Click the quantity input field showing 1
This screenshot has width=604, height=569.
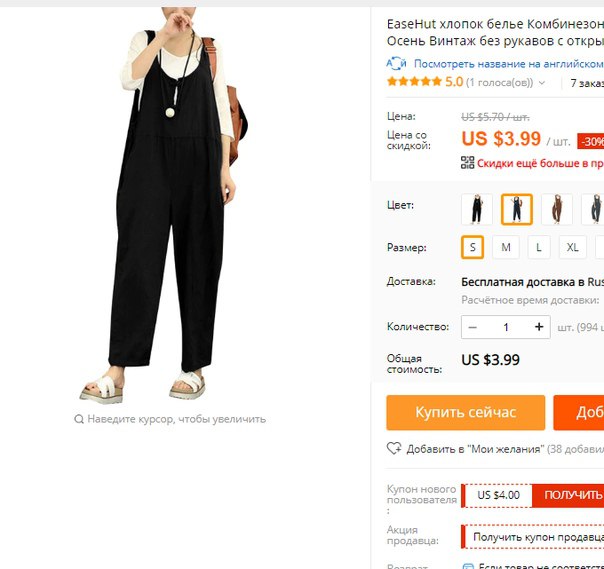pyautogui.click(x=506, y=327)
